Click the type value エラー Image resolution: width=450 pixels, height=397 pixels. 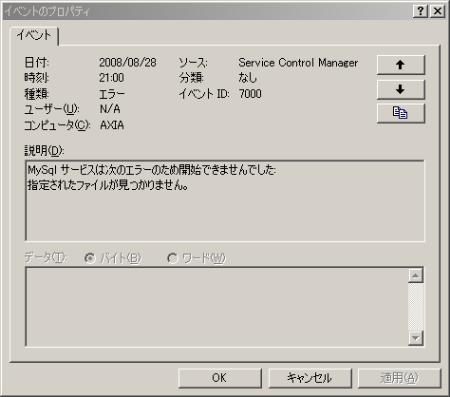[112, 94]
